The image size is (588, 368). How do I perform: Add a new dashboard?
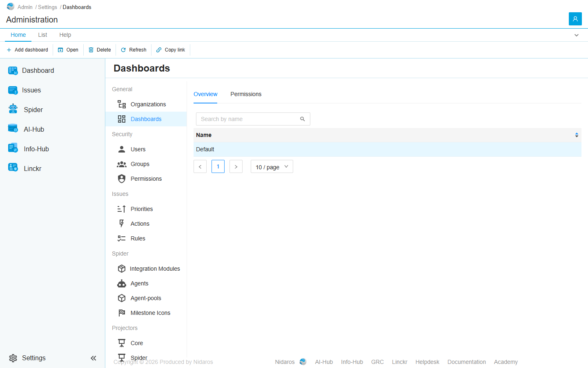pyautogui.click(x=27, y=50)
